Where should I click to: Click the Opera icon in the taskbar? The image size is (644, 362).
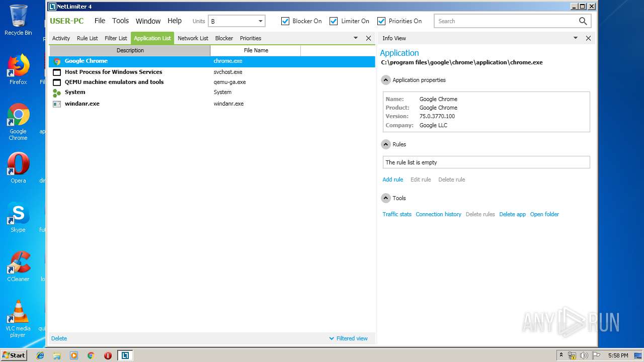(x=108, y=355)
